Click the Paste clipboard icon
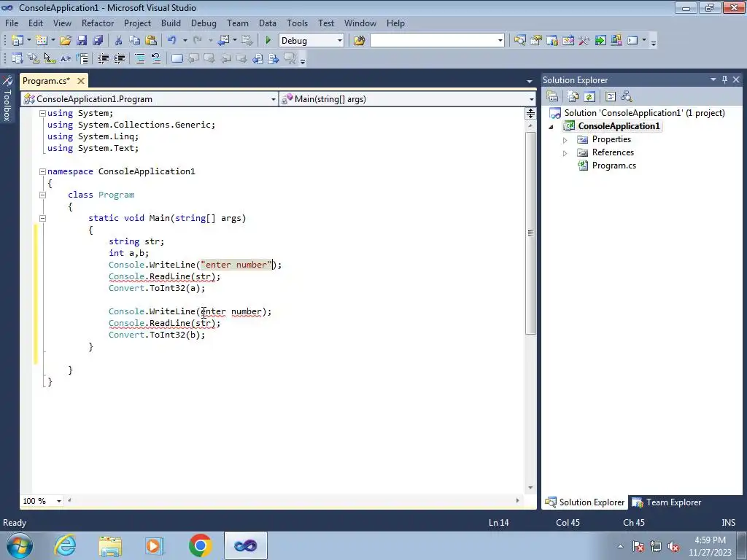Screen dimensions: 747x560 coord(151,41)
